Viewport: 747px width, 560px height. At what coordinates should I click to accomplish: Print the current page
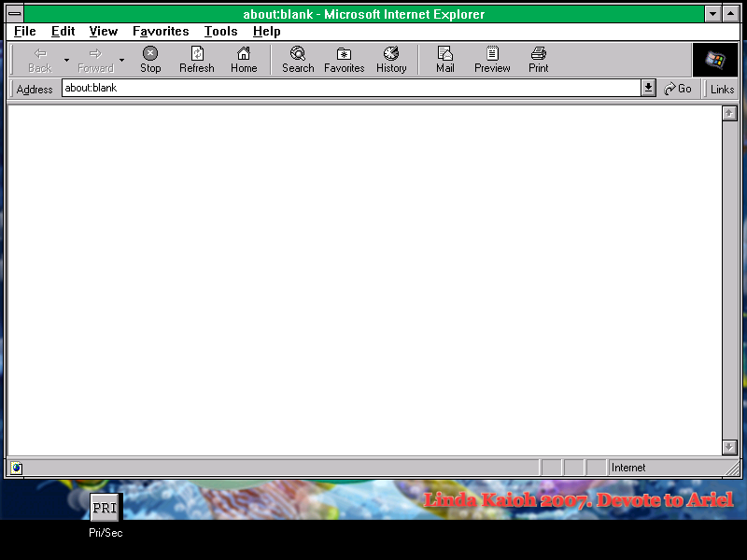tap(539, 60)
